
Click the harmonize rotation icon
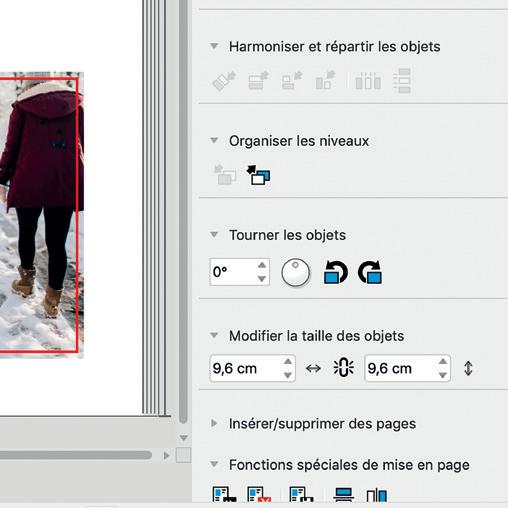coord(224,81)
